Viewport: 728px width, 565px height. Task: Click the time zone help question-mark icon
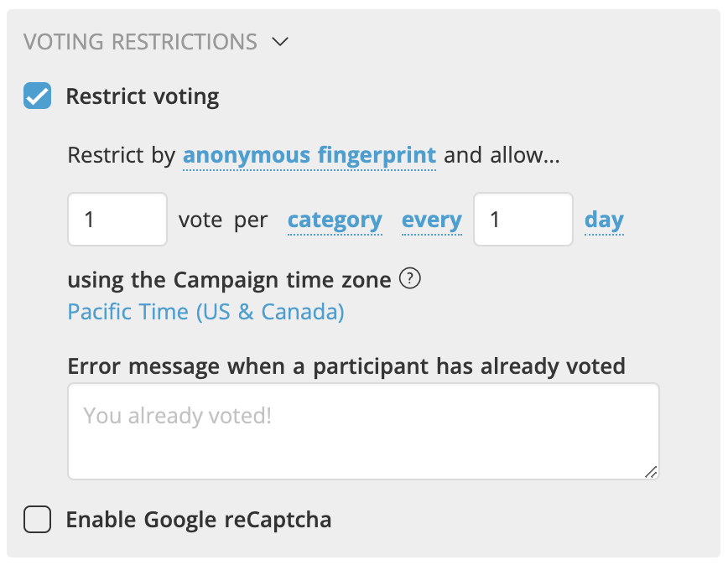(409, 279)
